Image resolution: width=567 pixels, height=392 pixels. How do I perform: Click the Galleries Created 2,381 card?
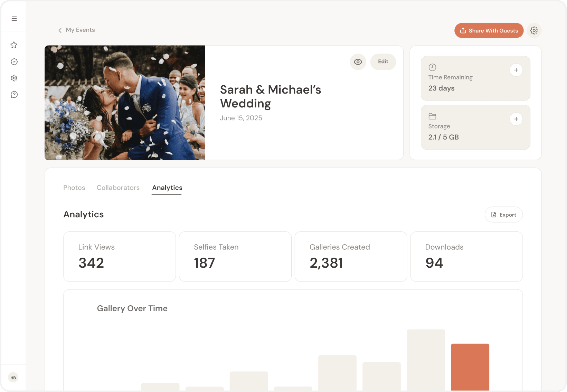click(x=351, y=257)
